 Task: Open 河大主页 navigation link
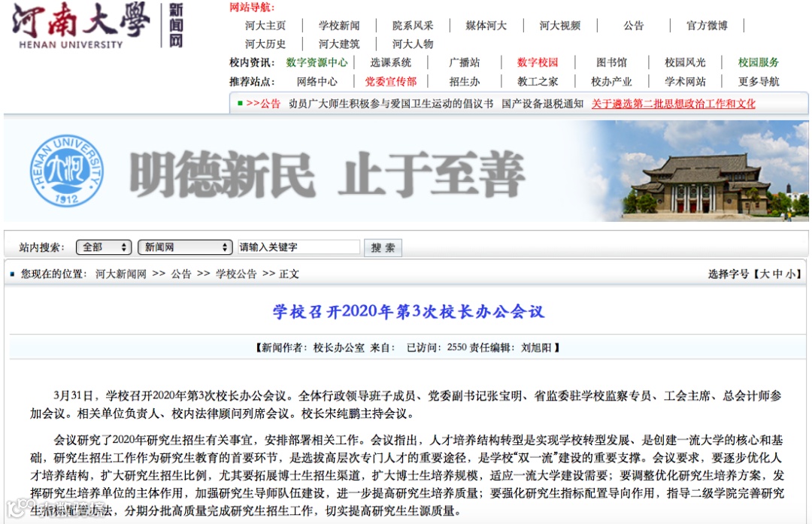[x=265, y=26]
